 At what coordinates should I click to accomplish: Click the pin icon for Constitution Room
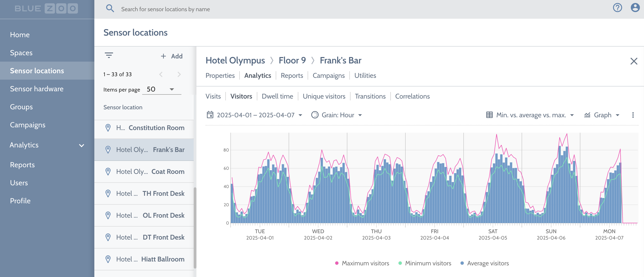108,128
